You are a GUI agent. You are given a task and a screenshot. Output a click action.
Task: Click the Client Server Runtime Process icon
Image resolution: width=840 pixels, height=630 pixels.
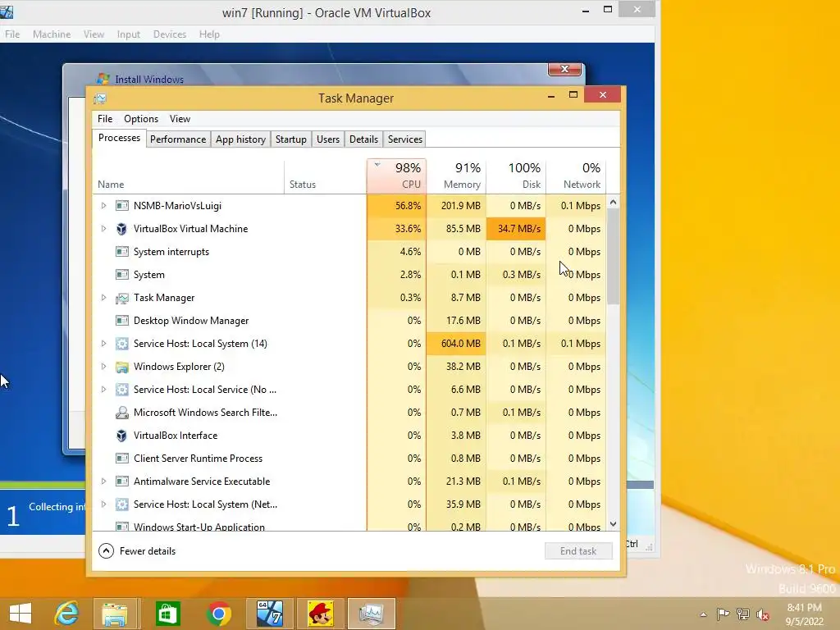[x=122, y=459]
